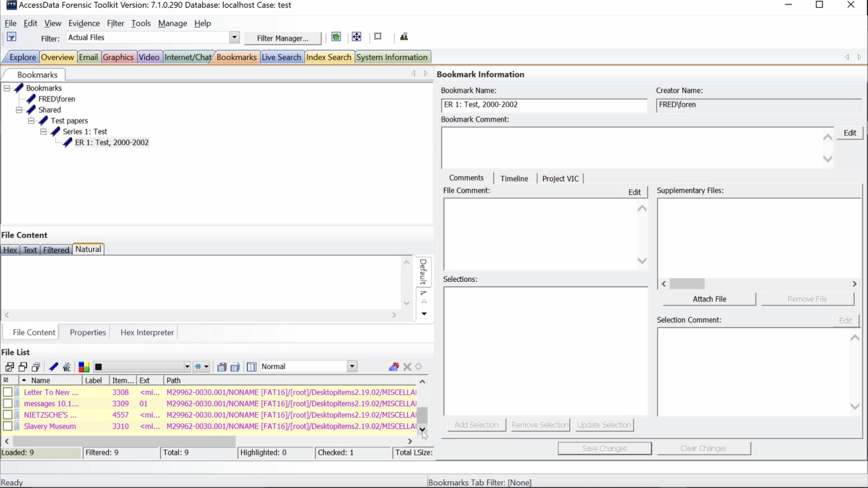The height and width of the screenshot is (488, 868).
Task: Click the document icon of the Slavery Museum row
Action: click(x=17, y=426)
